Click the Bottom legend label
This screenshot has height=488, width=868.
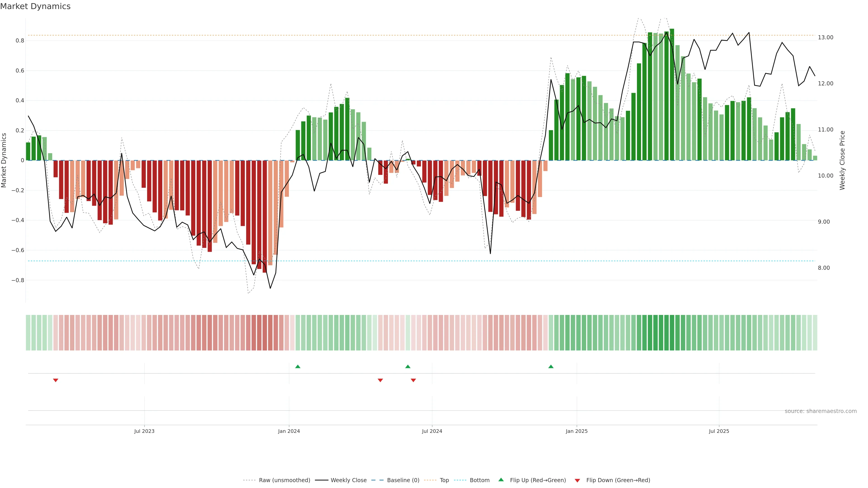479,480
